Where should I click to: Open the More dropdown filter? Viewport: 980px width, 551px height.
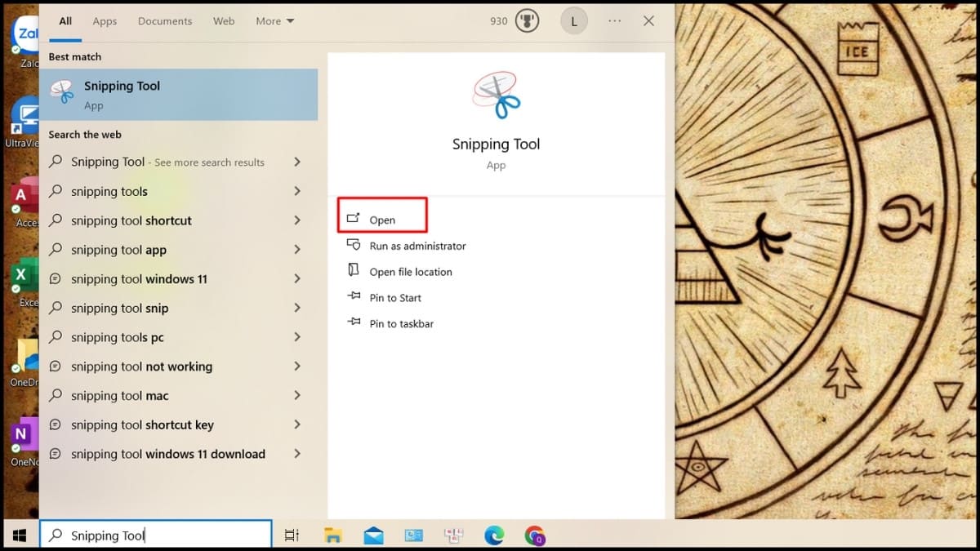click(x=275, y=21)
